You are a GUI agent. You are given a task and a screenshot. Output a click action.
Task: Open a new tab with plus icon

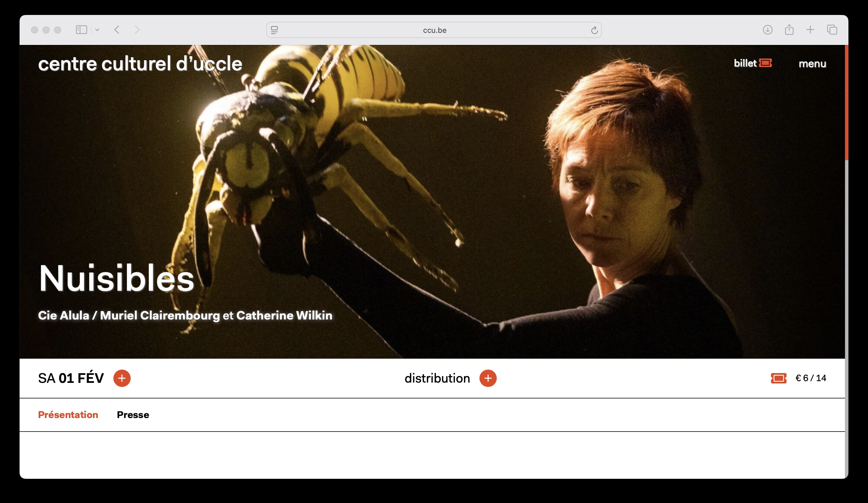tap(810, 30)
